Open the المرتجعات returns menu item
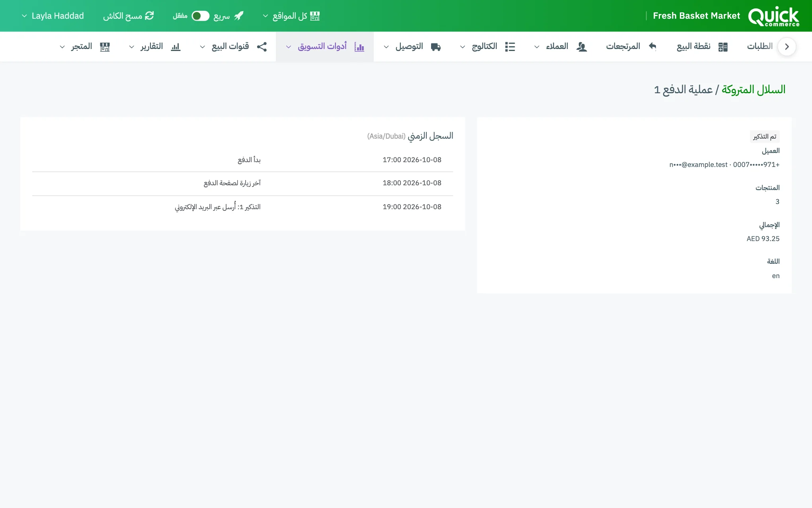Screen dimensions: 812x508 click(631, 47)
